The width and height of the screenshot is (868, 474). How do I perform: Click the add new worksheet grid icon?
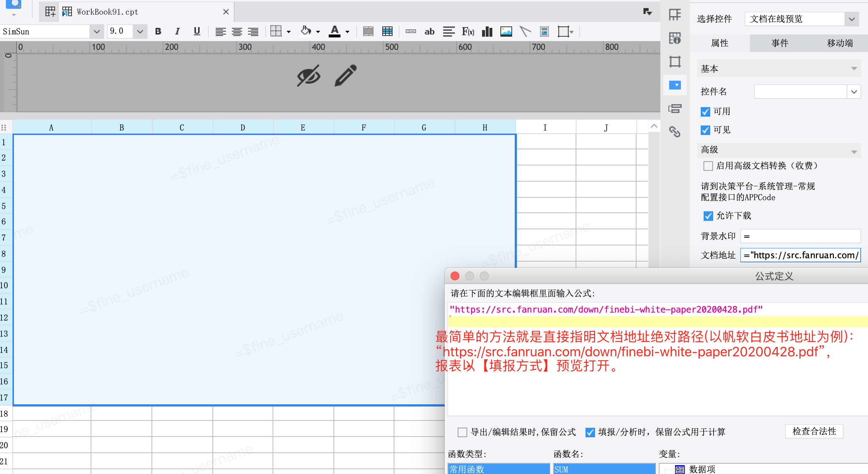pos(50,12)
